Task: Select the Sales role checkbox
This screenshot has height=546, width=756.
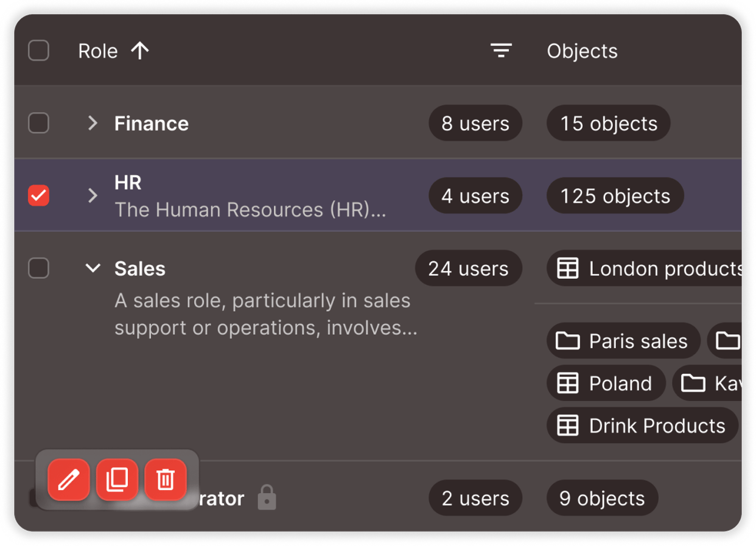Action: (x=39, y=268)
